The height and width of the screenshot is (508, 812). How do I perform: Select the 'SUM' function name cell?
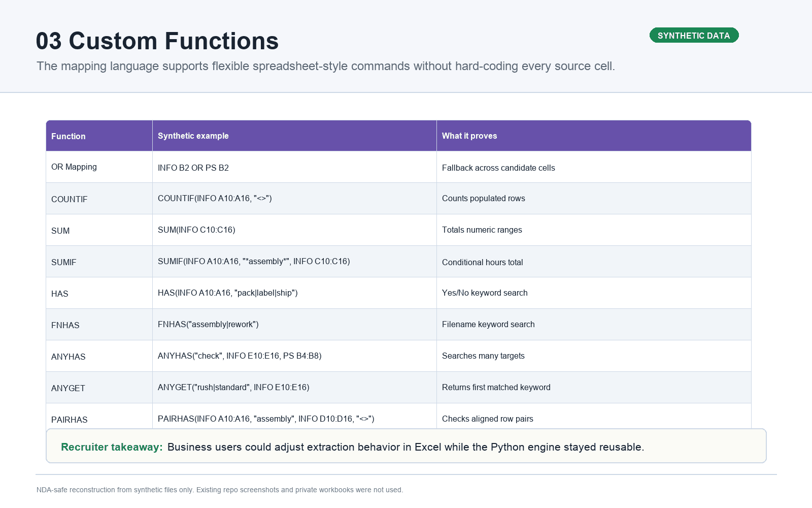(x=99, y=230)
